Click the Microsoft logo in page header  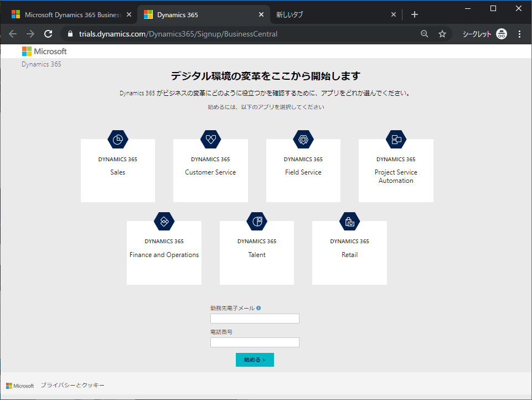click(x=44, y=52)
